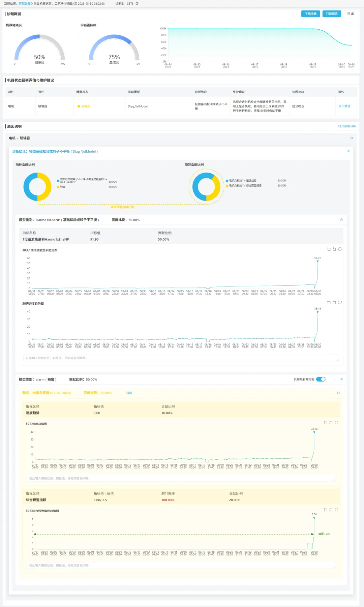This screenshot has width=364, height=607.
Task: Open 打开高级分析 link
Action: pyautogui.click(x=347, y=126)
